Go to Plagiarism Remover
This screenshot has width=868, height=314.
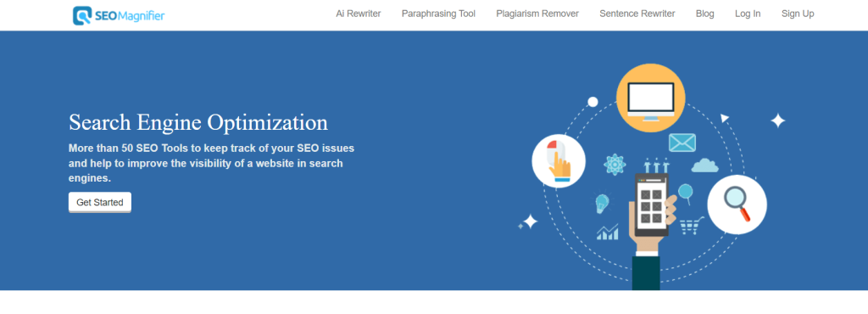[x=537, y=14]
